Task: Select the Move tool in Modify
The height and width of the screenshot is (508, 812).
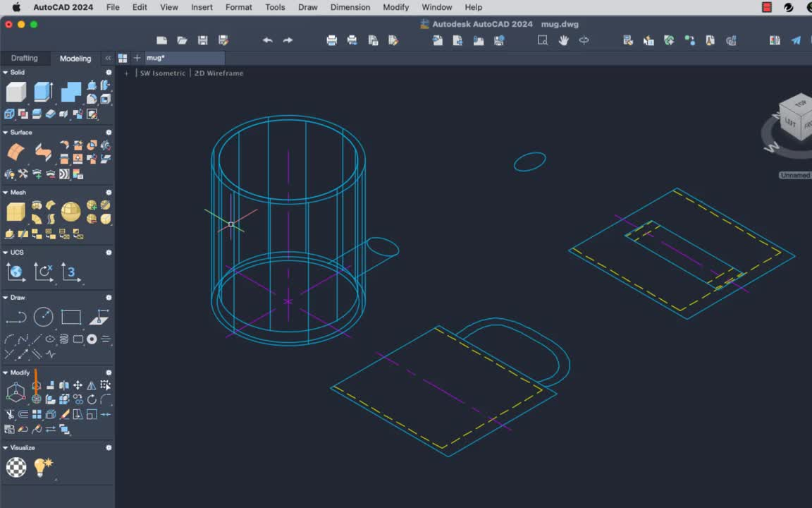Action: 78,385
